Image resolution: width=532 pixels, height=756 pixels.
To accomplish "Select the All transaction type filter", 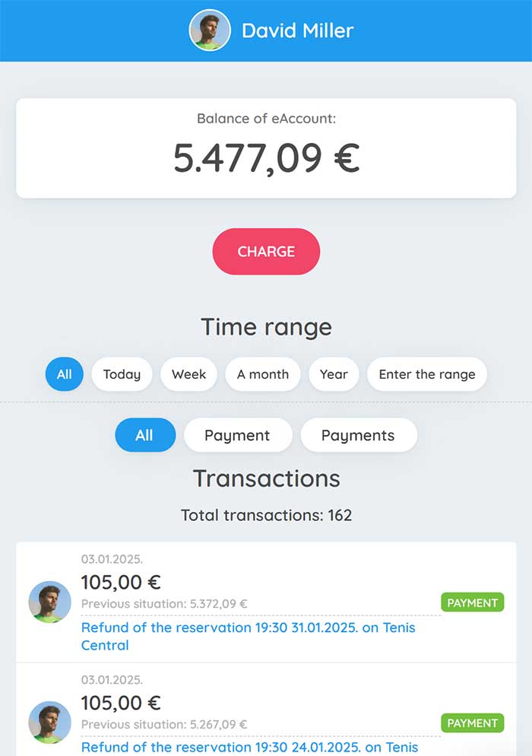I will coord(145,435).
